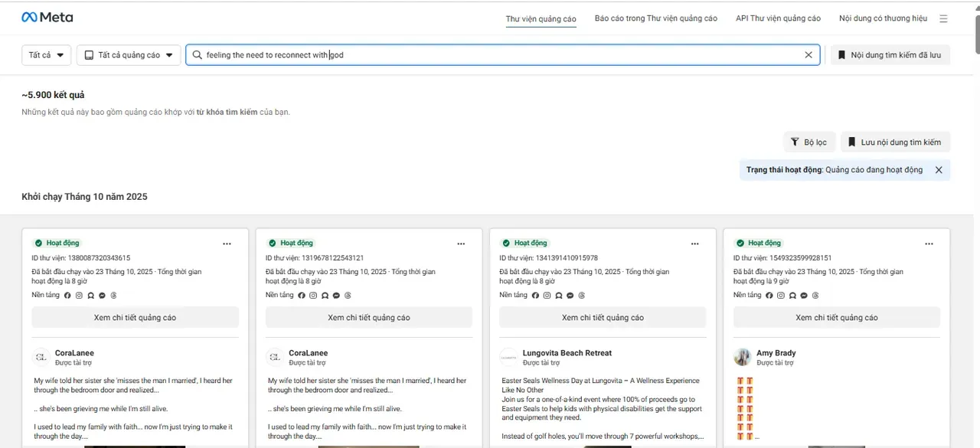The width and height of the screenshot is (980, 448).
Task: Clear the search field with the X icon
Action: [808, 55]
